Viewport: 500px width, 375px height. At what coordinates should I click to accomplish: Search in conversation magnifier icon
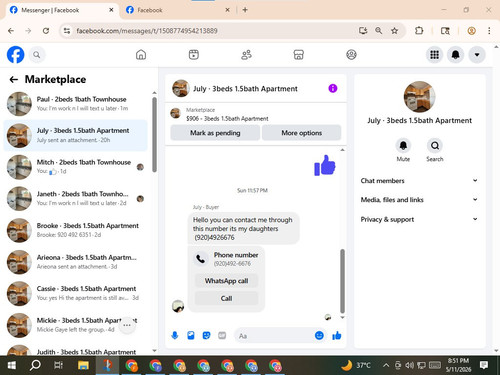(435, 146)
